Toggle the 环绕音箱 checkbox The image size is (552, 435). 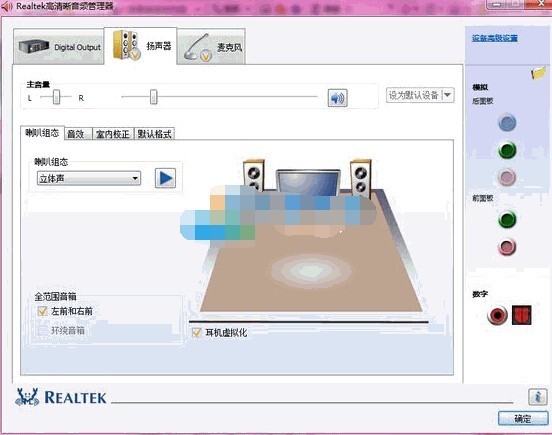(x=42, y=330)
